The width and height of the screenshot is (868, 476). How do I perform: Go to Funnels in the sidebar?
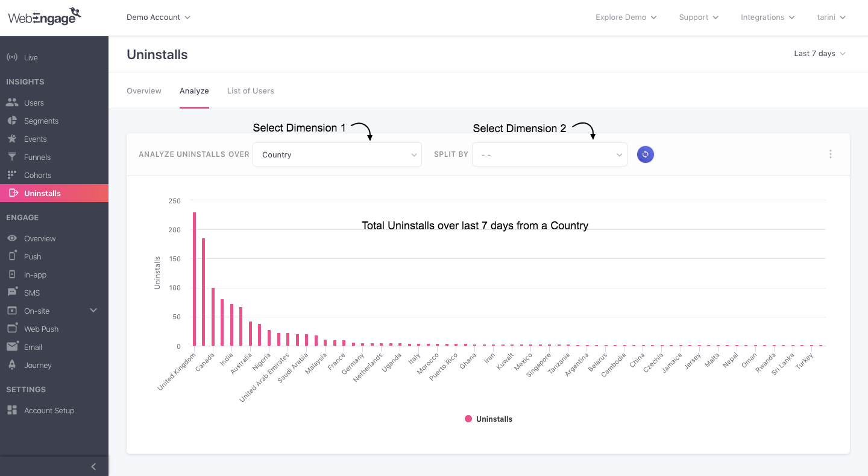tap(37, 157)
